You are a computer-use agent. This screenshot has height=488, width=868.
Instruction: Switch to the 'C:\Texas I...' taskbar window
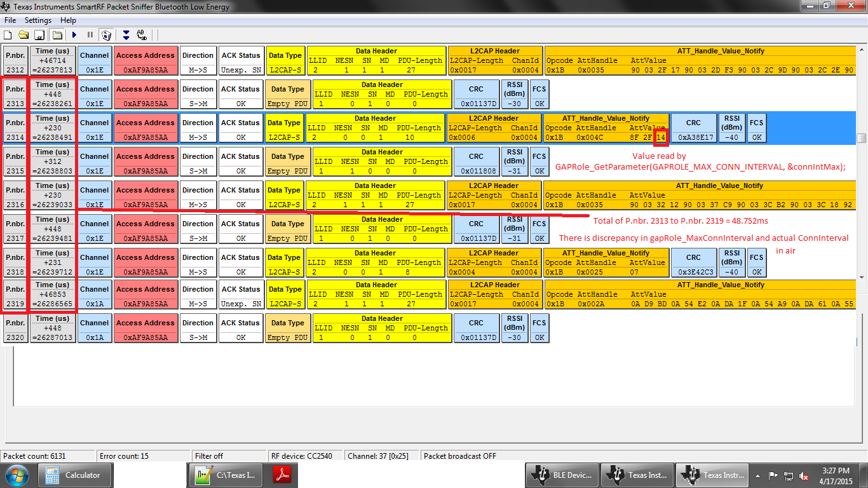225,475
